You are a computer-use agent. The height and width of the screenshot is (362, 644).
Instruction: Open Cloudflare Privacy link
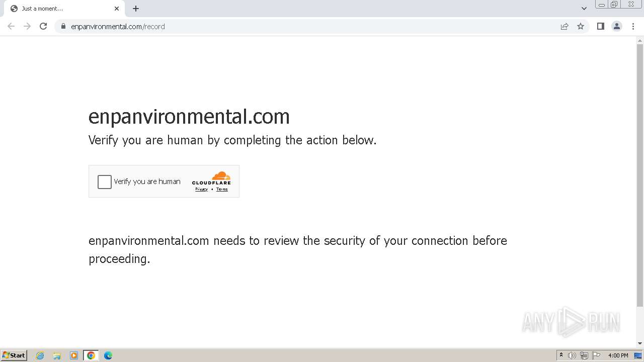tap(201, 190)
